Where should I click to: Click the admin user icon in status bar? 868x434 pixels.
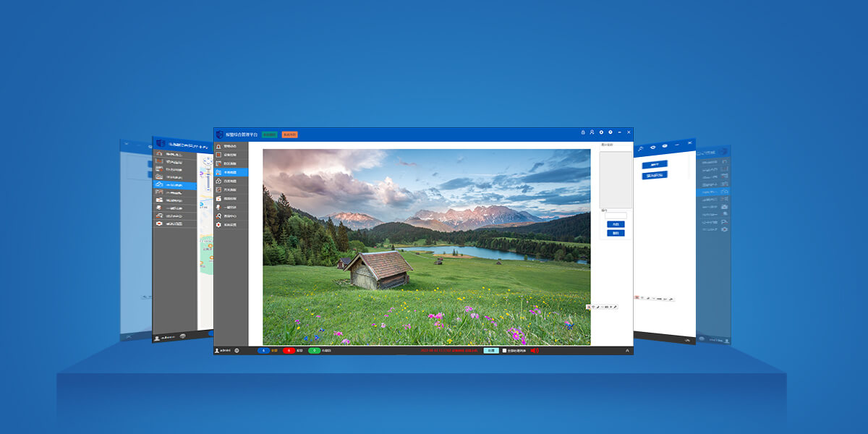(x=217, y=350)
